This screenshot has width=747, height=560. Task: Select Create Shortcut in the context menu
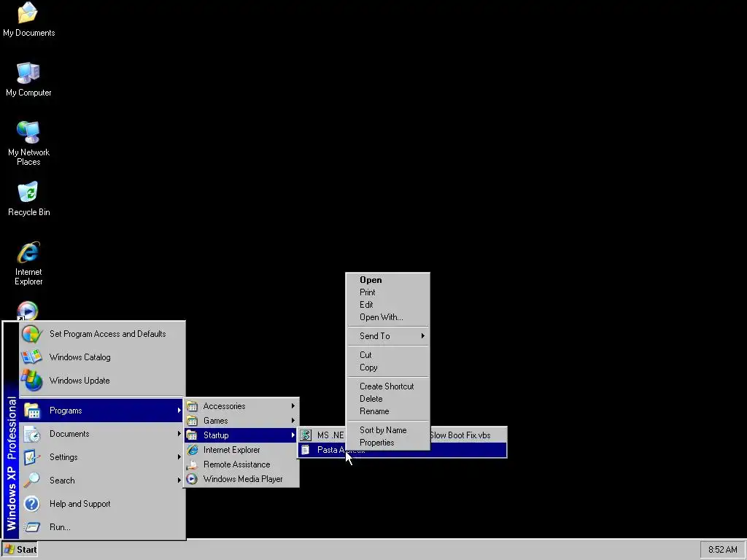tap(388, 386)
